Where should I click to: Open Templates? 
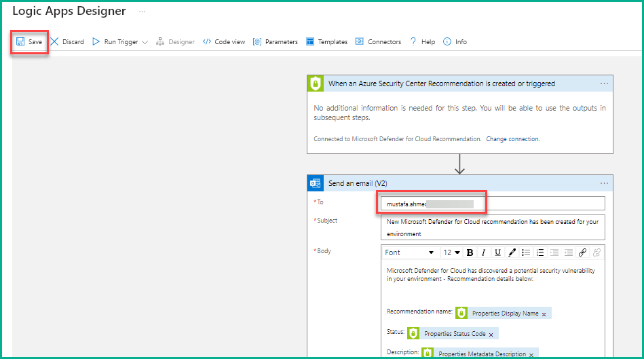(x=327, y=42)
